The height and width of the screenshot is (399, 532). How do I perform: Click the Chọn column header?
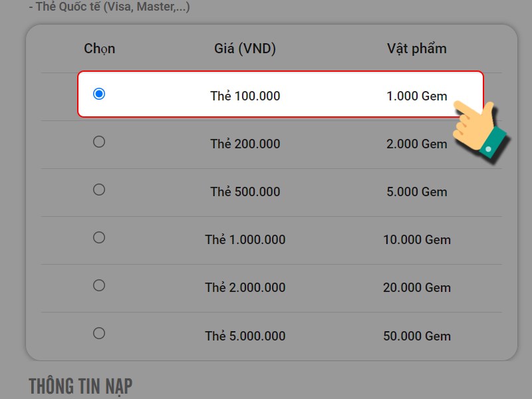(99, 49)
